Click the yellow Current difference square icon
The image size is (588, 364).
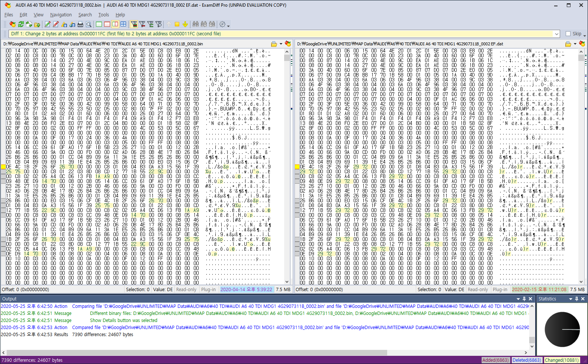[177, 24]
